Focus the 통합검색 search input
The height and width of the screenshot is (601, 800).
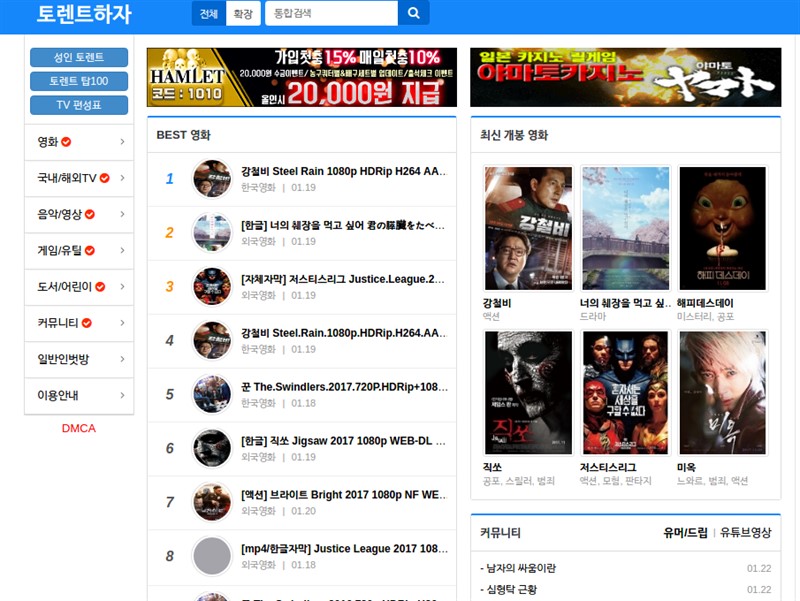tap(331, 13)
